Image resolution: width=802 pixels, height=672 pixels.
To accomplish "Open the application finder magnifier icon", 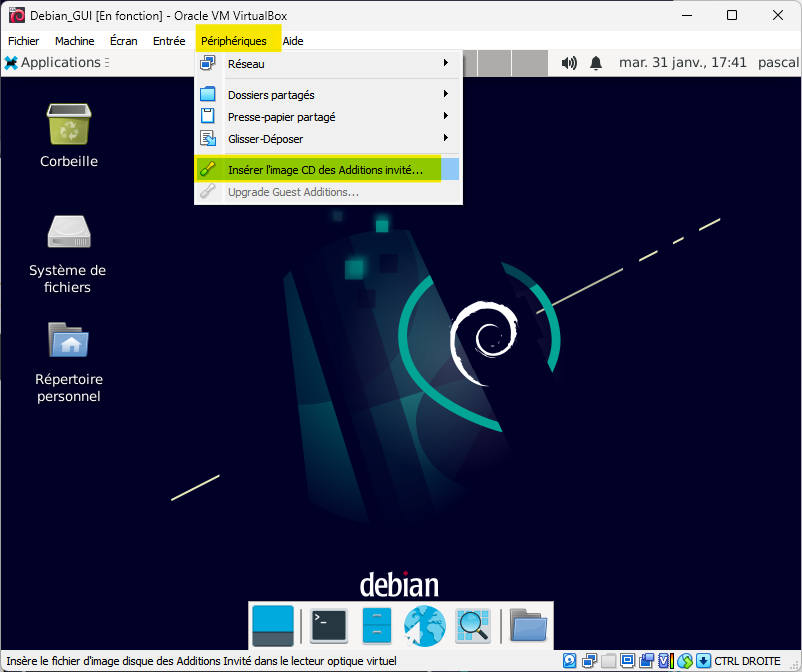I will (473, 625).
